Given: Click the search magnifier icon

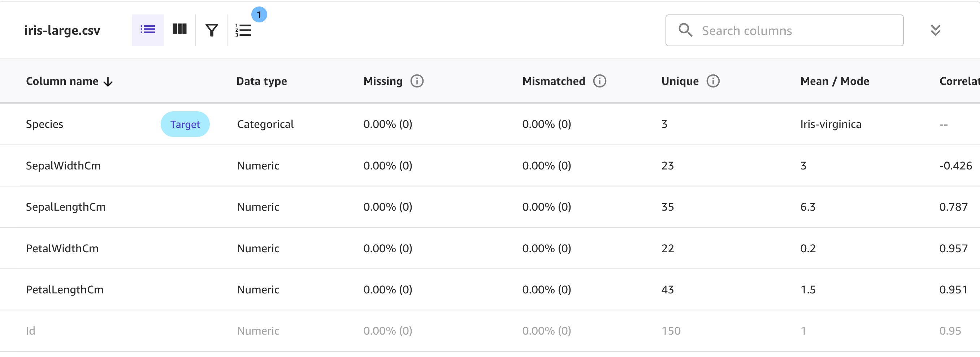Looking at the screenshot, I should tap(686, 30).
